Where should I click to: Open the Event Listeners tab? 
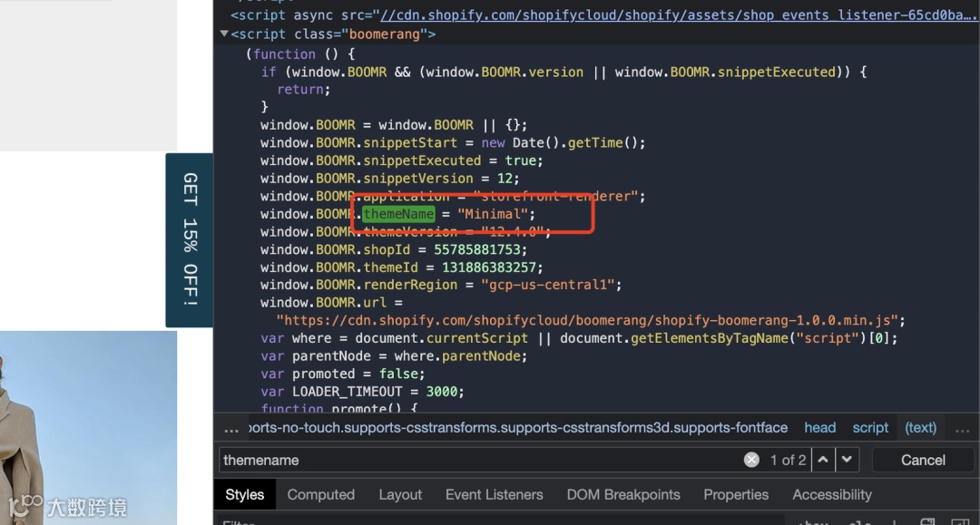click(x=494, y=494)
